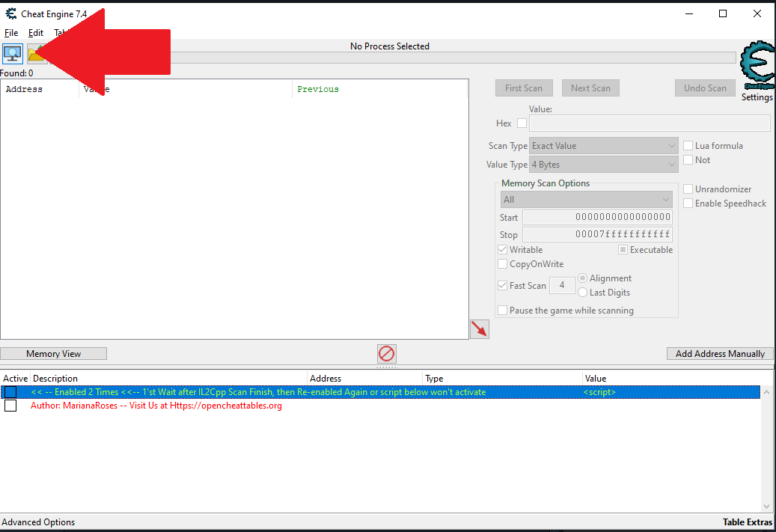This screenshot has height=532, width=776.
Task: Open the Edit menu
Action: tap(36, 33)
